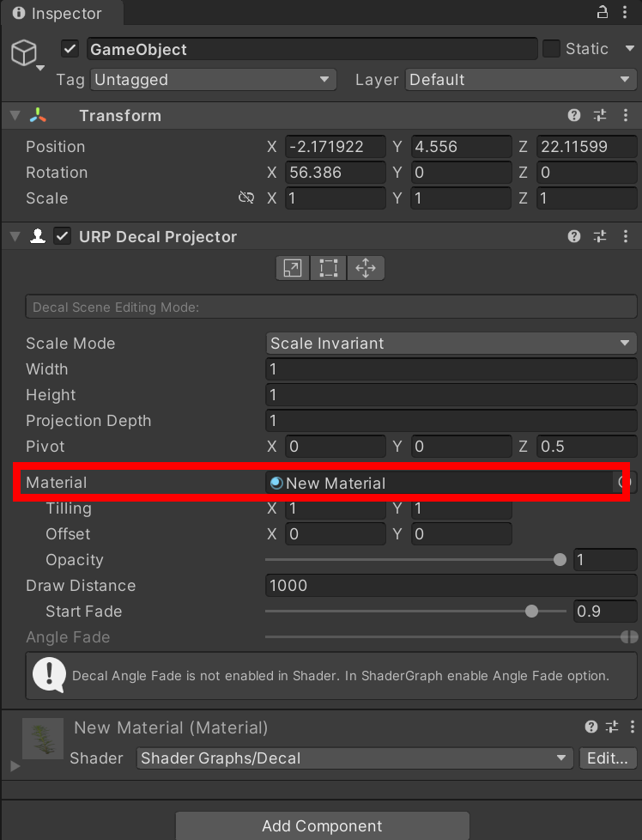Click the Offset X field
642x840 pixels.
click(336, 534)
